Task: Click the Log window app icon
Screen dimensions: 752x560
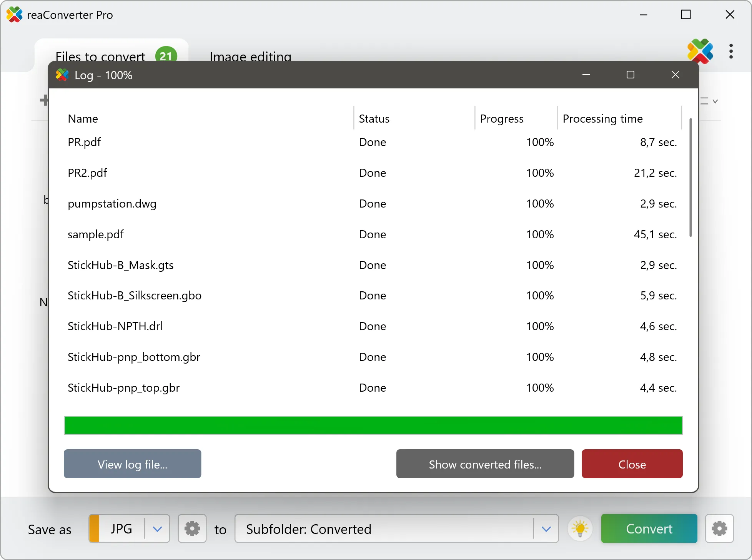Action: pyautogui.click(x=62, y=75)
